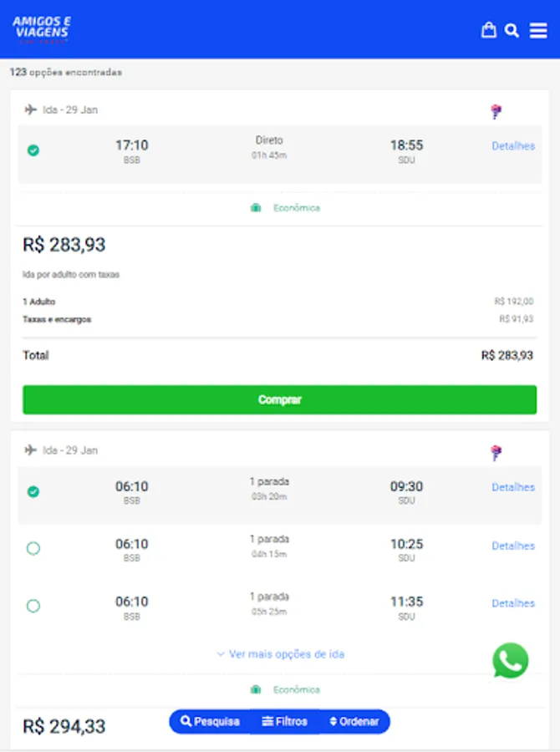Open Detalhes for the 17:10 flight
Viewport: 560px width, 752px height.
512,146
